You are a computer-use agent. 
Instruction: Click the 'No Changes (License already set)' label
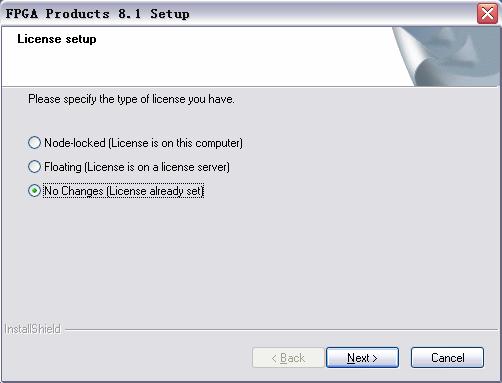point(124,191)
